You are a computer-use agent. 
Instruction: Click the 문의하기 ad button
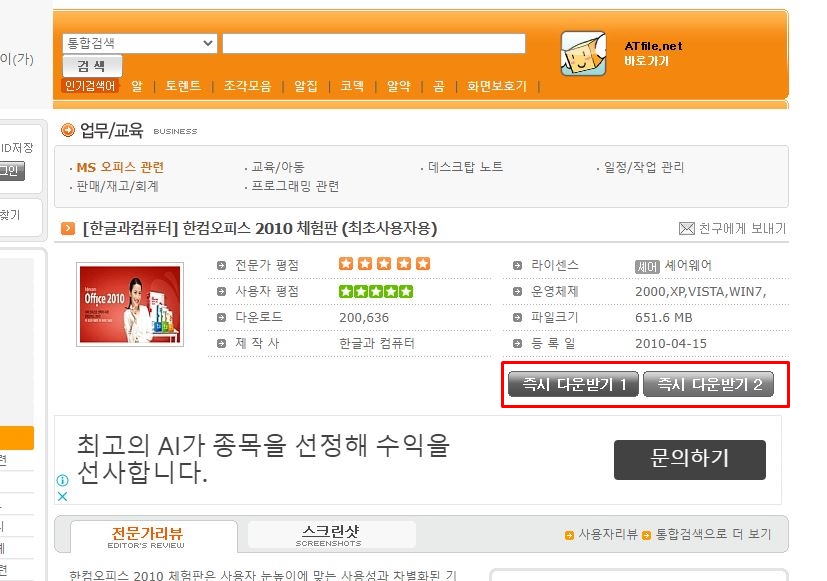(690, 460)
